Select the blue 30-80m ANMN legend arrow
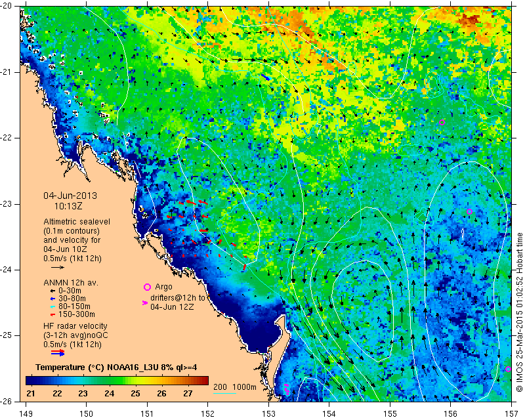 52,299
